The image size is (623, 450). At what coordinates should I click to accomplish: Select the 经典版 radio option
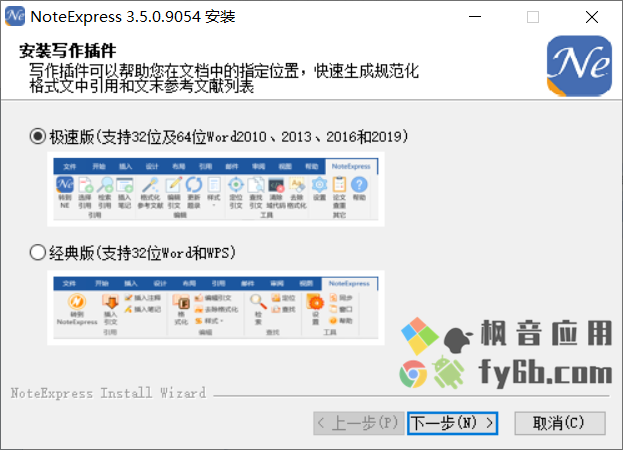38,253
